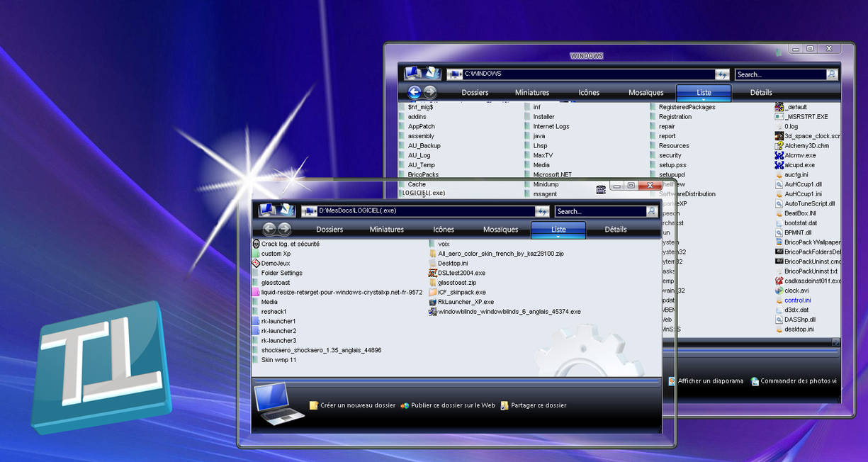Select the skull icon of Crack log. et sécurité

pos(256,244)
